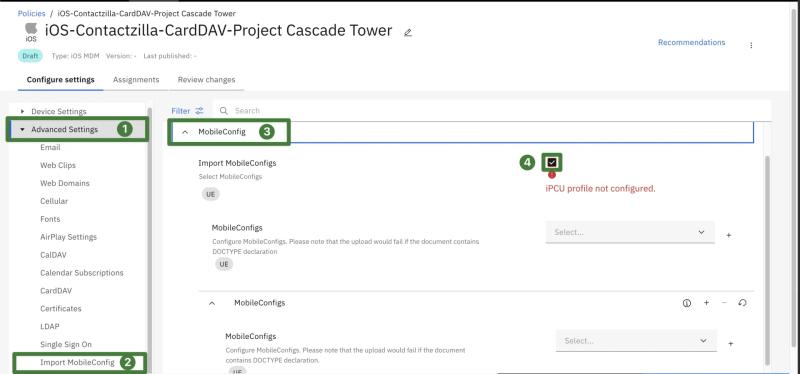Click the UE tag under Import MobileConfigs

click(x=210, y=194)
